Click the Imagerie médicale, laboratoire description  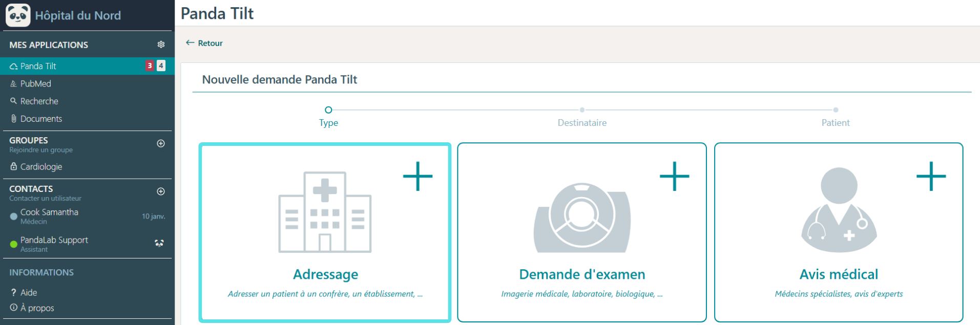coord(582,294)
